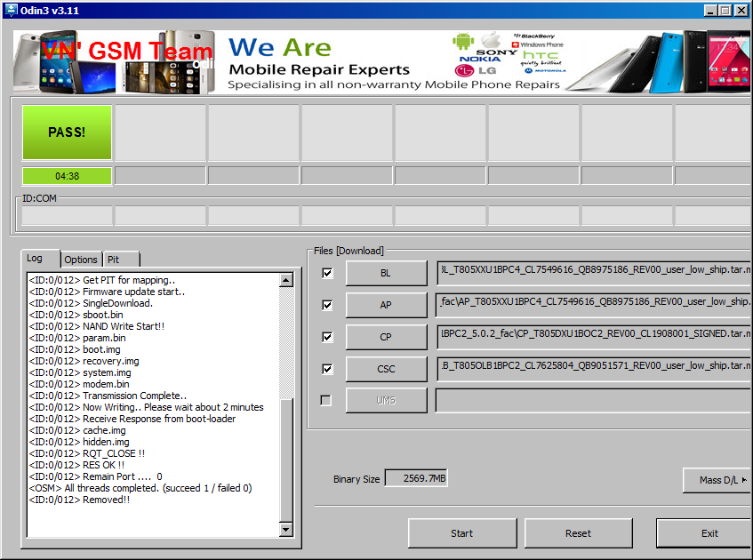The width and height of the screenshot is (753, 560).
Task: Click the log scrollbar up arrow
Action: 285,280
